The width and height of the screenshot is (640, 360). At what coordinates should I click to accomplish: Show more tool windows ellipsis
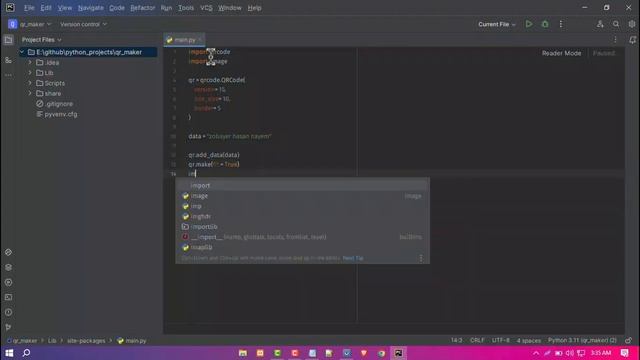[8, 76]
